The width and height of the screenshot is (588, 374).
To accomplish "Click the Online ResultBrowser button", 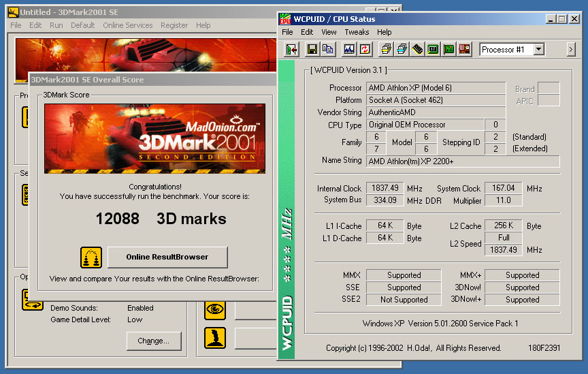I will [167, 258].
